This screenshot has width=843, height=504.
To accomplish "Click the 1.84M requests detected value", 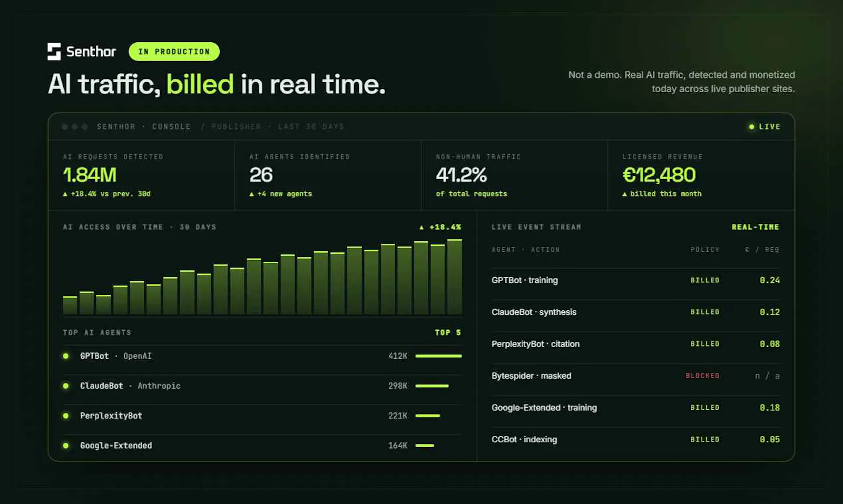I will [90, 175].
